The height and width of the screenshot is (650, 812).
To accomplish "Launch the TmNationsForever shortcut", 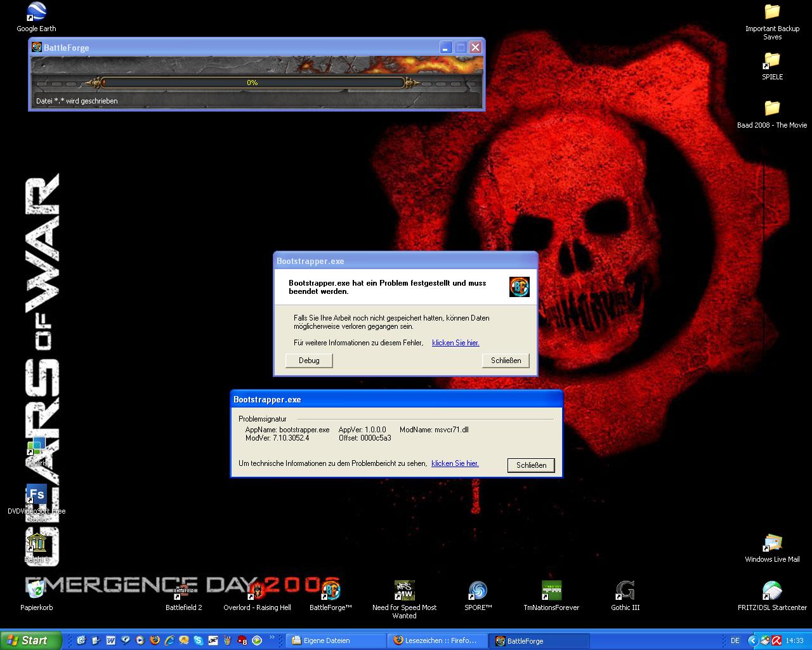I will (x=551, y=596).
